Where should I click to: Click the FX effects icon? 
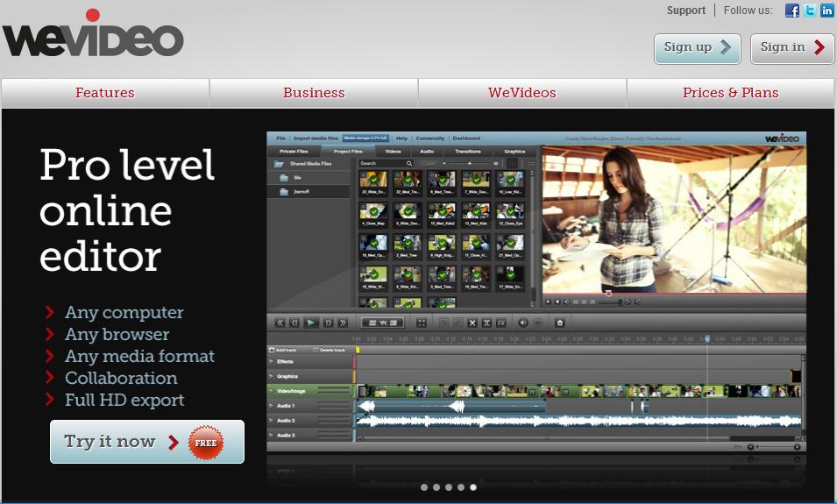pos(501,323)
